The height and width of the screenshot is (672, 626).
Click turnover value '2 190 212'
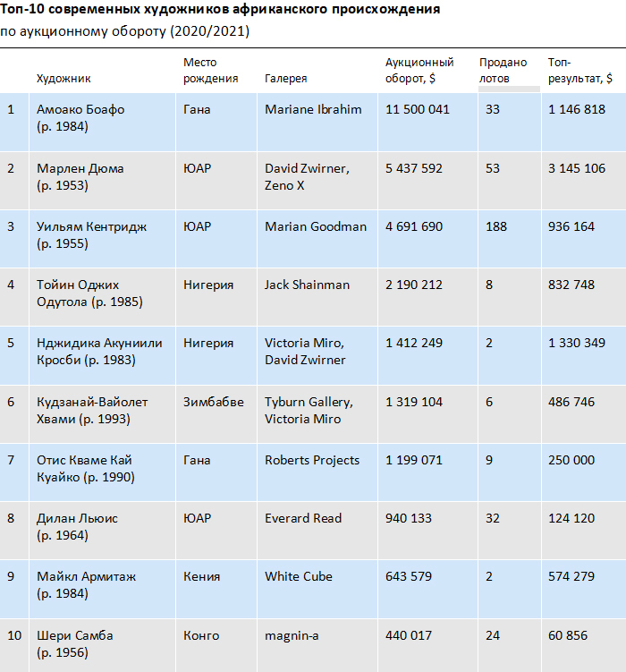pyautogui.click(x=414, y=285)
